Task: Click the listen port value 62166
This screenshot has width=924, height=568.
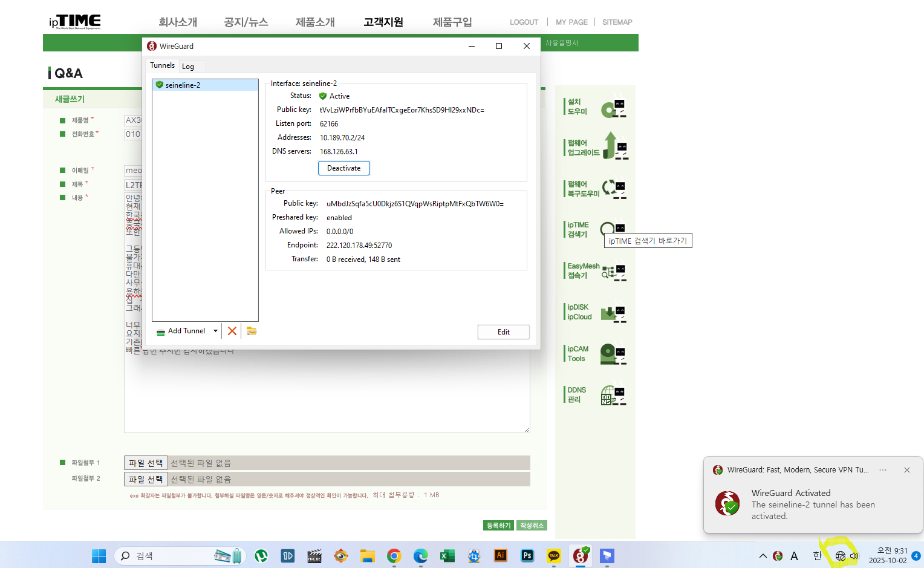Action: (x=329, y=124)
